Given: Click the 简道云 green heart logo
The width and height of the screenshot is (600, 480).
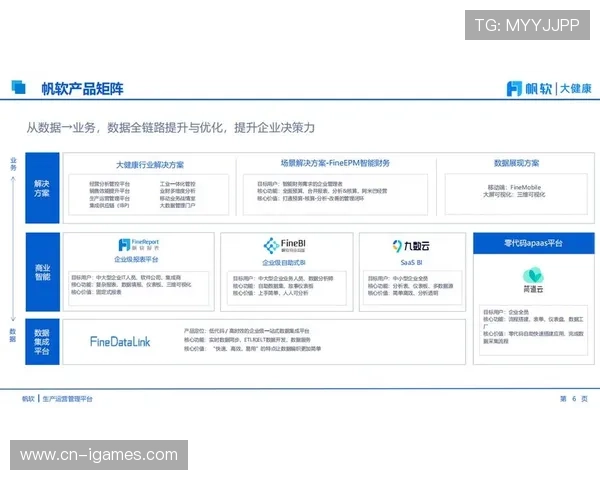Looking at the screenshot, I should (x=533, y=275).
